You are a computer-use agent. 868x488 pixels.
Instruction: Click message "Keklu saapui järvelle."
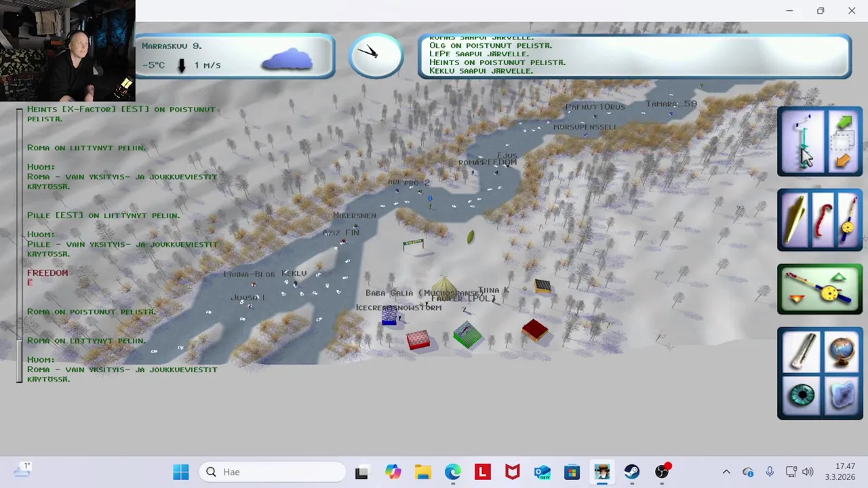click(x=481, y=70)
